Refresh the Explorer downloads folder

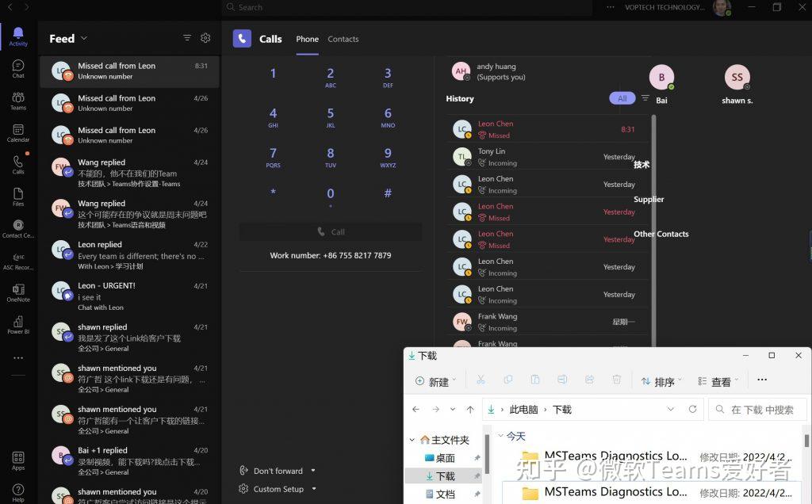(692, 409)
